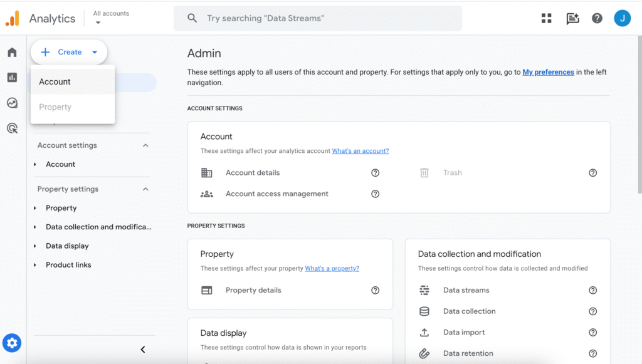642x364 pixels.
Task: Open What's a property? link
Action: [332, 268]
